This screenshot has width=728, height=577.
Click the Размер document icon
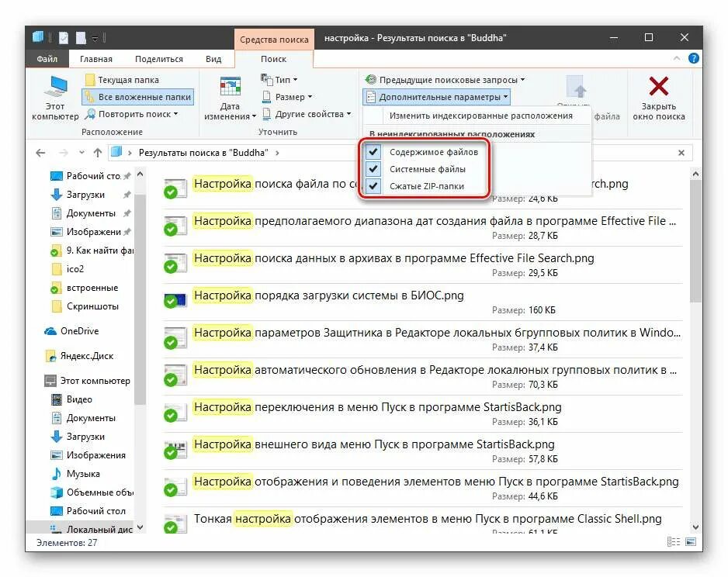click(267, 96)
